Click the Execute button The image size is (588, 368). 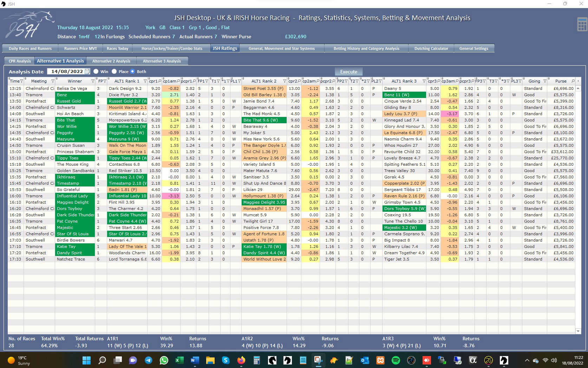(348, 72)
